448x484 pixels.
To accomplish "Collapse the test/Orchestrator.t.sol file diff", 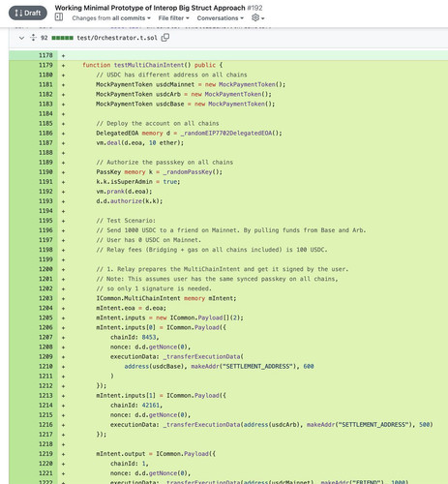I will click(21, 38).
